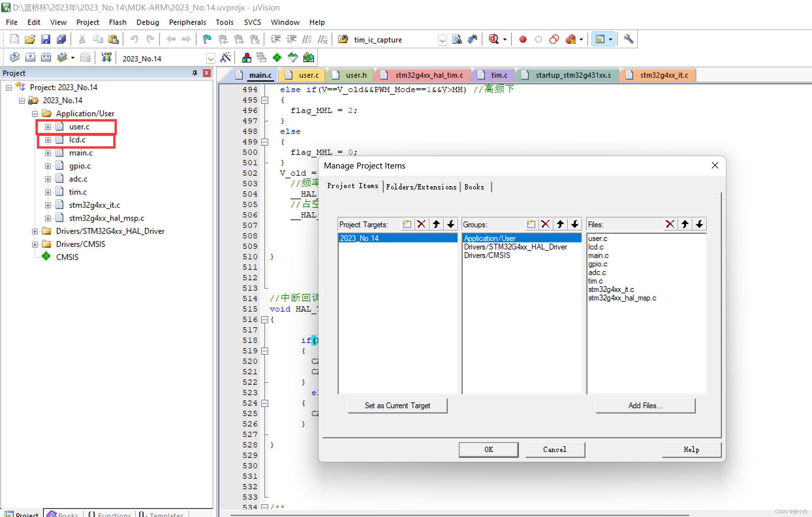Switch to Functions tab at panel bottom

pyautogui.click(x=110, y=514)
